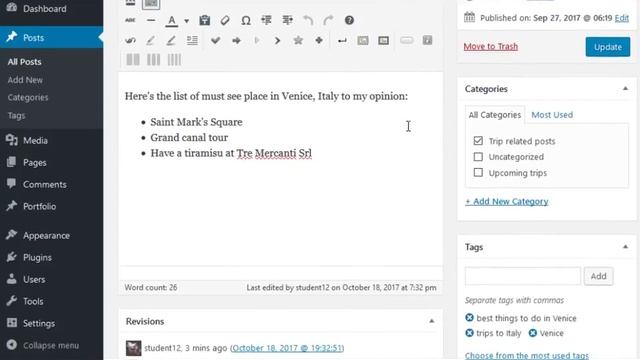Check the Upcoming trips category

[478, 173]
